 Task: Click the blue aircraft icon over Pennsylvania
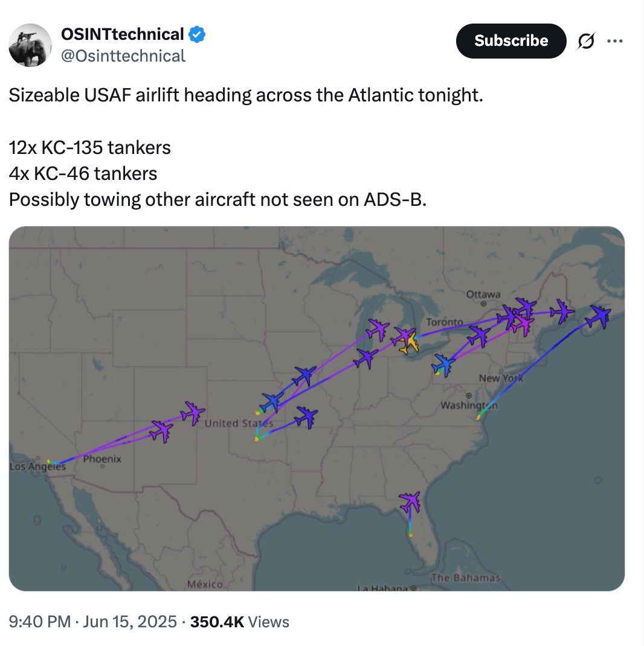(x=443, y=365)
